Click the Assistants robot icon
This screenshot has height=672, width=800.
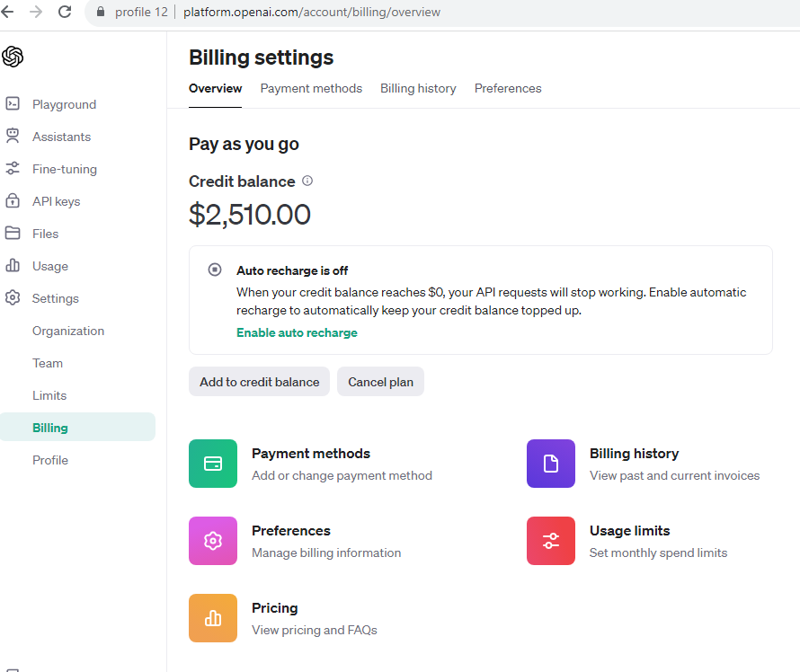click(x=13, y=137)
